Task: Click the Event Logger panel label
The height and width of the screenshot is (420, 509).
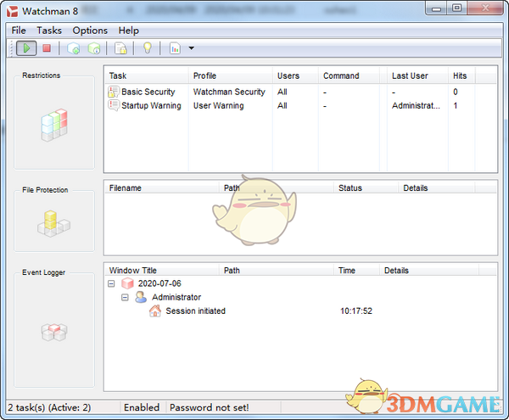Action: click(x=43, y=272)
